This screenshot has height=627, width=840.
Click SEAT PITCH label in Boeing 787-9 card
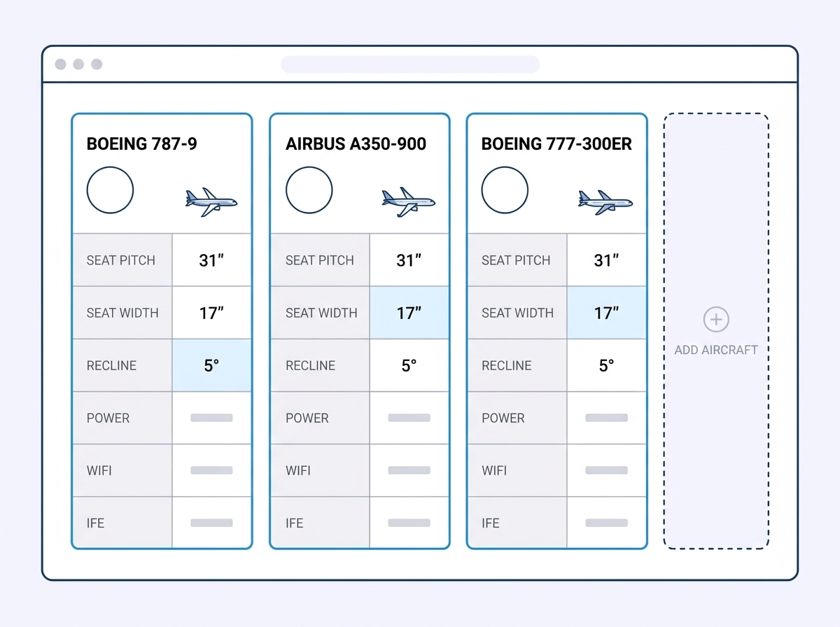[121, 260]
